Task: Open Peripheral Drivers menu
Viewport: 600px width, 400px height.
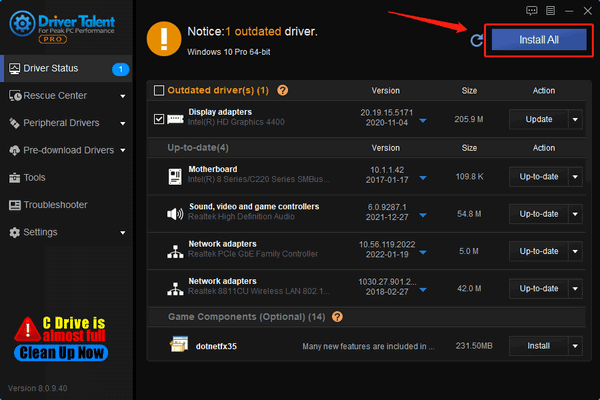Action: (x=66, y=123)
